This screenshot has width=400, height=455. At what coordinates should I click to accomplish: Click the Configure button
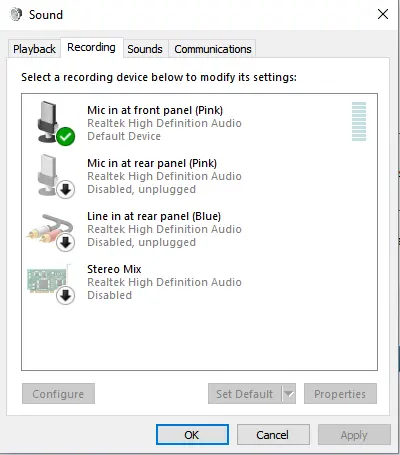click(x=58, y=394)
